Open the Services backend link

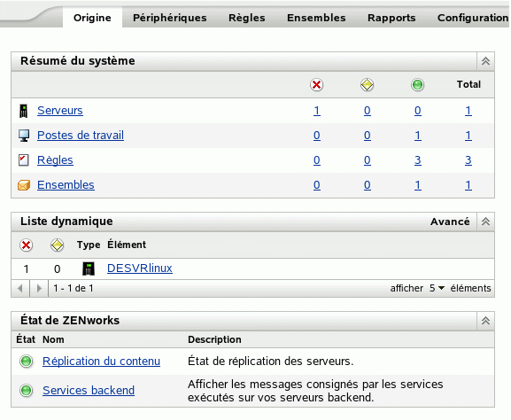click(x=89, y=391)
